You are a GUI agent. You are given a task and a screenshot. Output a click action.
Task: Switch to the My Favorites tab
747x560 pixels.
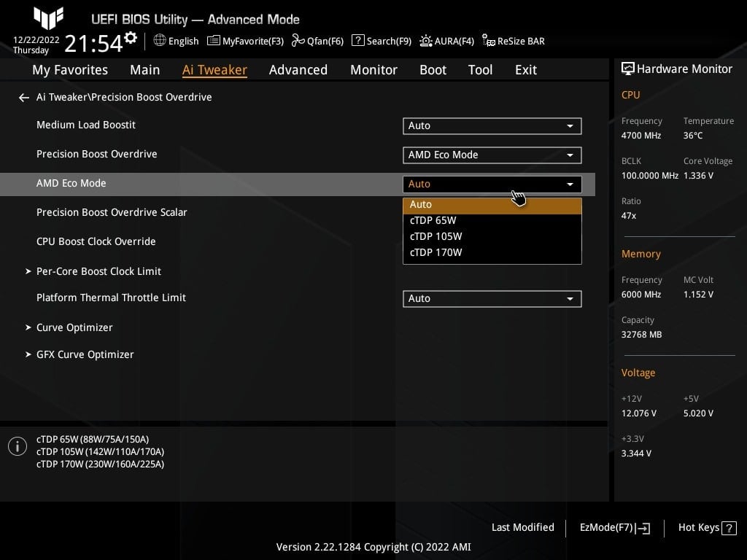[70, 70]
